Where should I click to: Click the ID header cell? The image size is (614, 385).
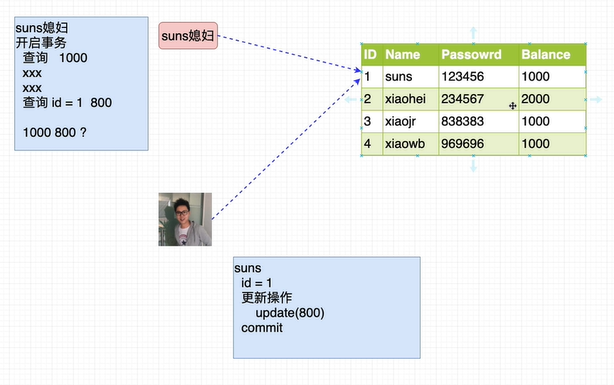click(x=372, y=54)
